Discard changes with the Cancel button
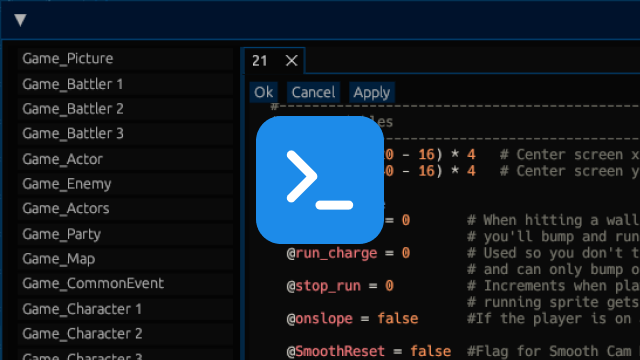 coord(313,92)
